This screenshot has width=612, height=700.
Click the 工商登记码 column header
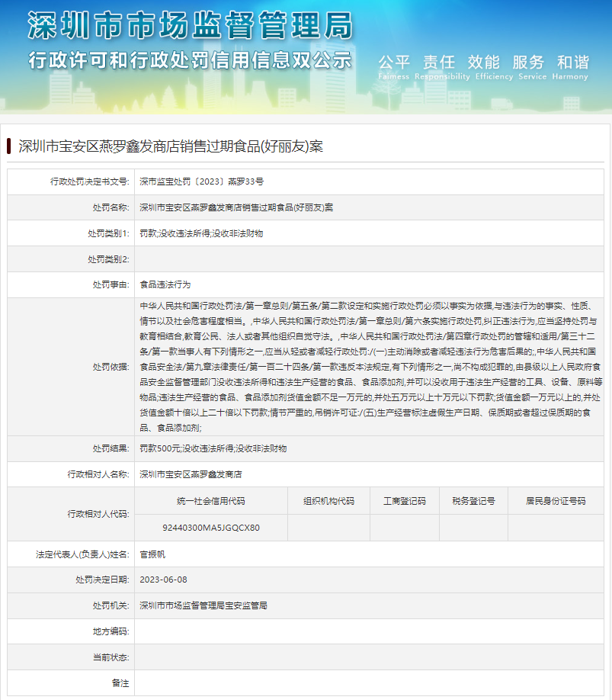(405, 501)
